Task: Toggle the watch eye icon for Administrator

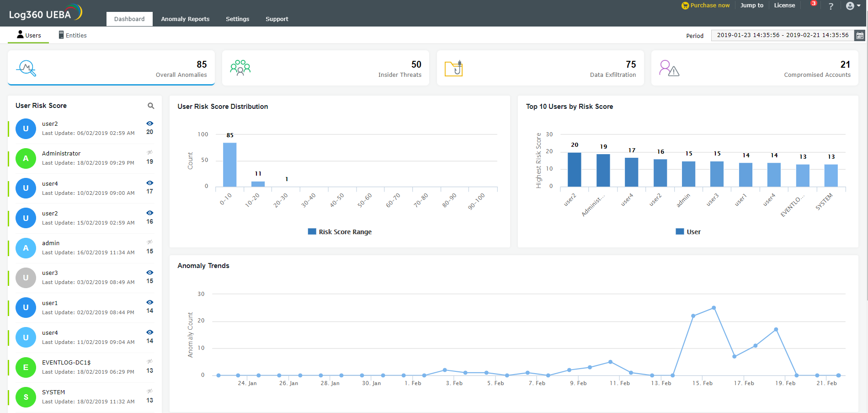Action: [x=149, y=153]
